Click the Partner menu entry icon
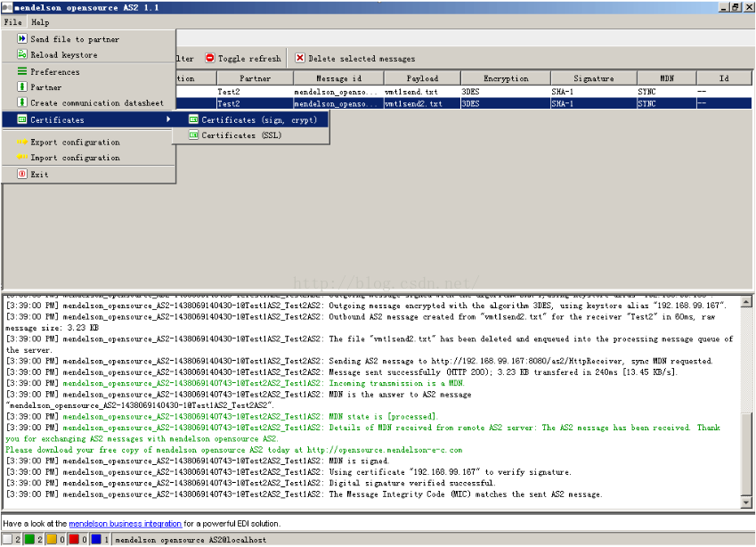Screen dimensions: 756x547 pyautogui.click(x=21, y=86)
